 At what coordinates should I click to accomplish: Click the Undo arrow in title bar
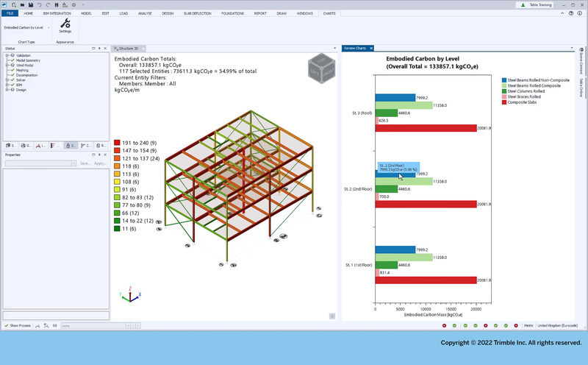(40, 5)
